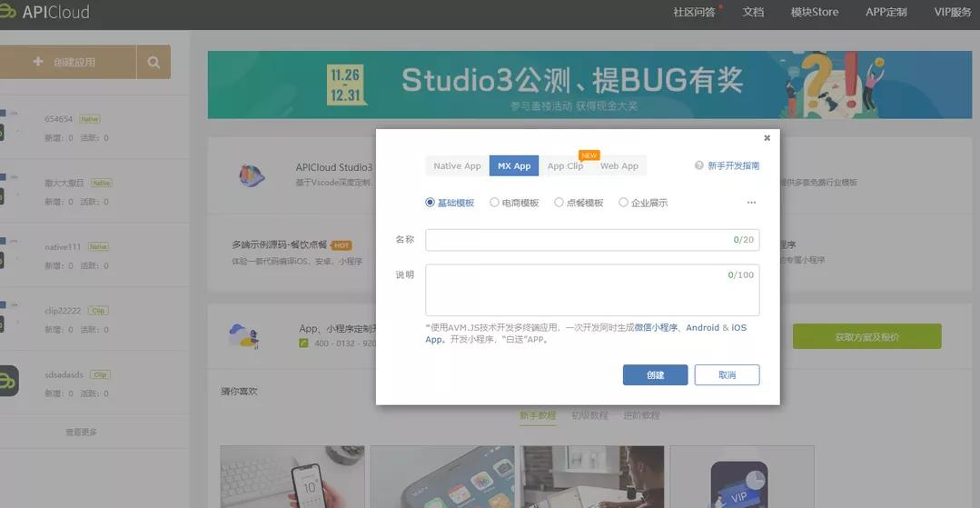This screenshot has width=980, height=508.
Task: Focus the 说明 text area
Action: (592, 290)
